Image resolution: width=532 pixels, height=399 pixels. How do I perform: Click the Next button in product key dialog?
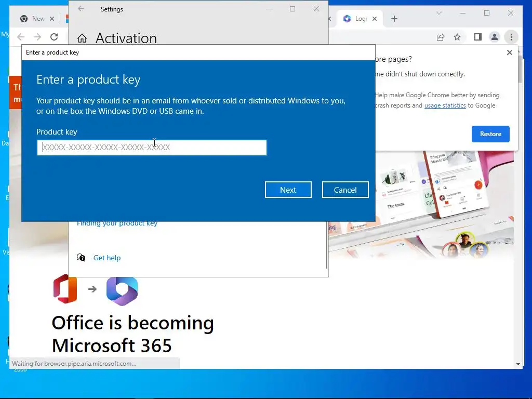pyautogui.click(x=288, y=190)
